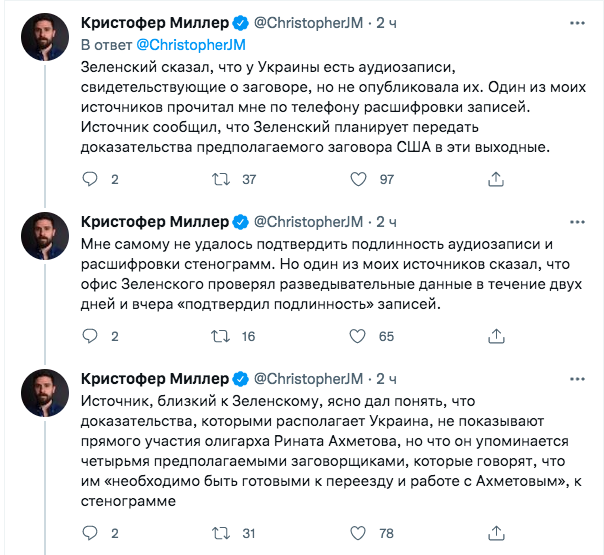Open the @ChristopherJM reply-to mention link
This screenshot has height=555, width=604.
[189, 43]
